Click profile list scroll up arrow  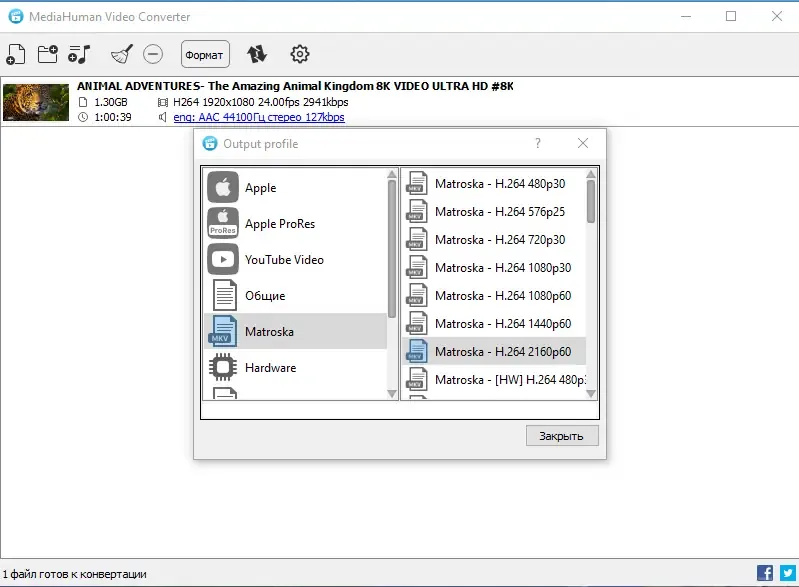pos(591,174)
